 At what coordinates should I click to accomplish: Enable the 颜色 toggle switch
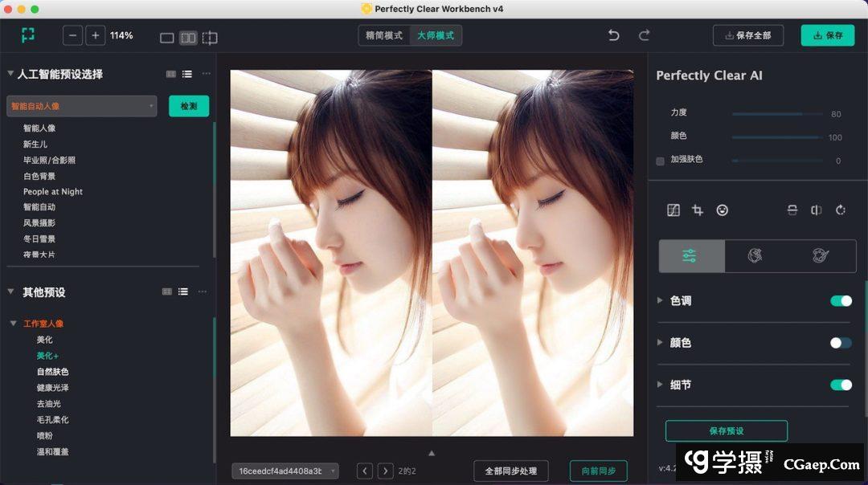(x=841, y=343)
